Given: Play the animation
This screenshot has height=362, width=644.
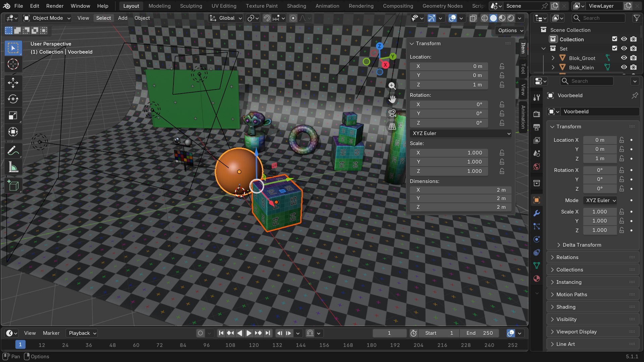Looking at the screenshot, I should [x=249, y=333].
